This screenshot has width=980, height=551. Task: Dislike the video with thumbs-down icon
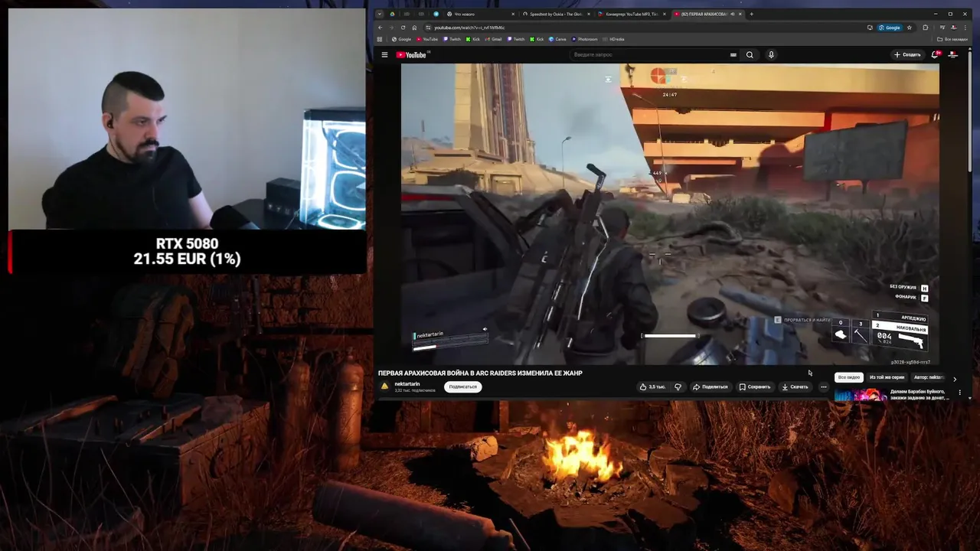678,386
